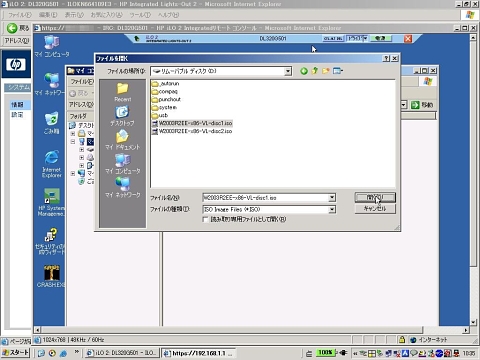Select マイ ネットワーク in dialog places bar
The width and height of the screenshot is (480, 360).
[x=122, y=188]
